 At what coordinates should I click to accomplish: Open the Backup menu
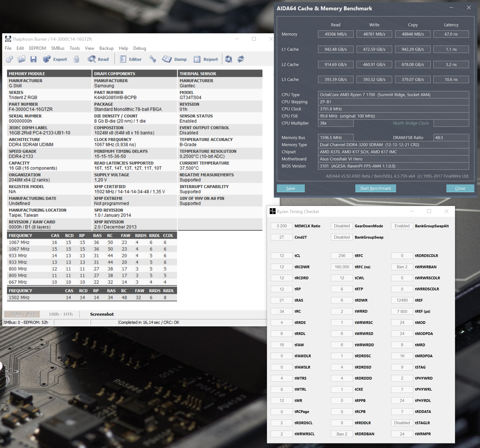click(106, 48)
